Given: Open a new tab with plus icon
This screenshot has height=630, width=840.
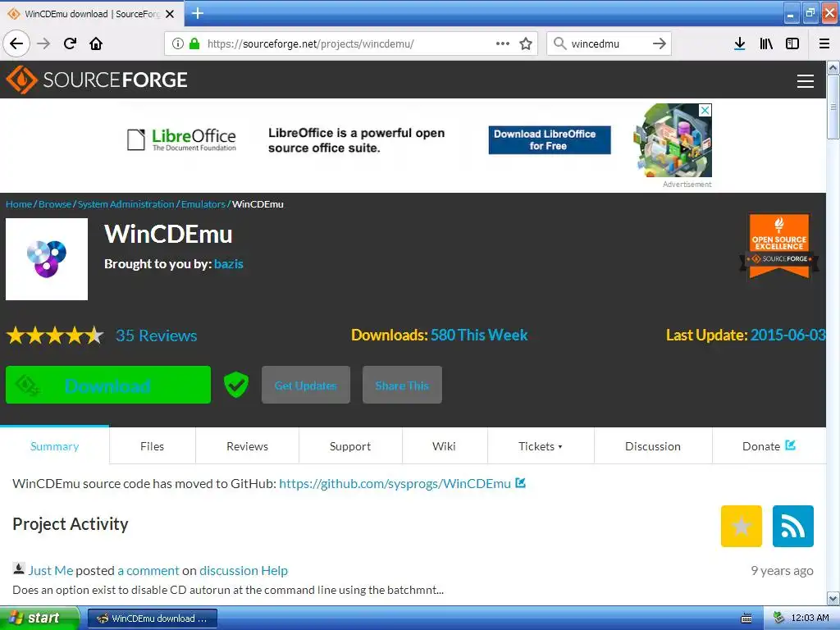Looking at the screenshot, I should (198, 13).
